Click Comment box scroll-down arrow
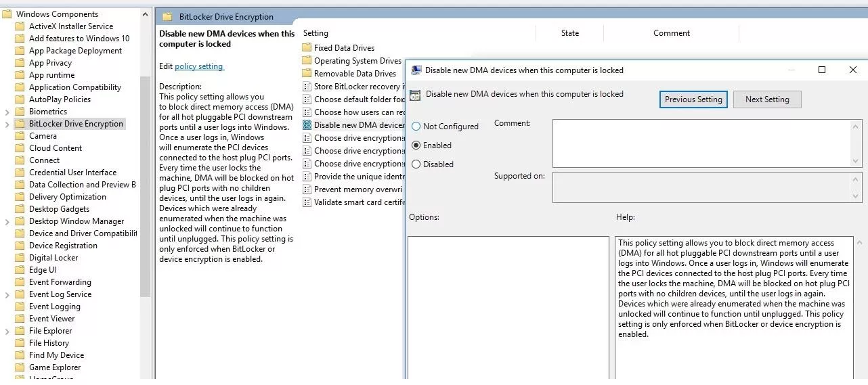The width and height of the screenshot is (868, 385). click(x=856, y=161)
